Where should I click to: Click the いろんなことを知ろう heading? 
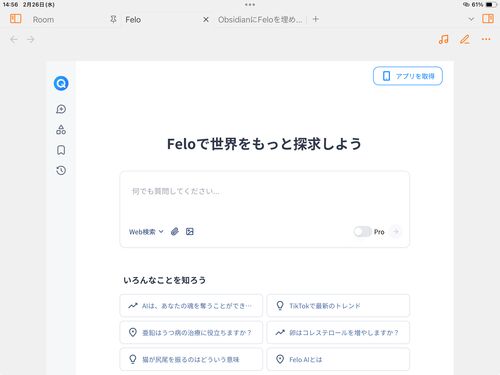(165, 280)
